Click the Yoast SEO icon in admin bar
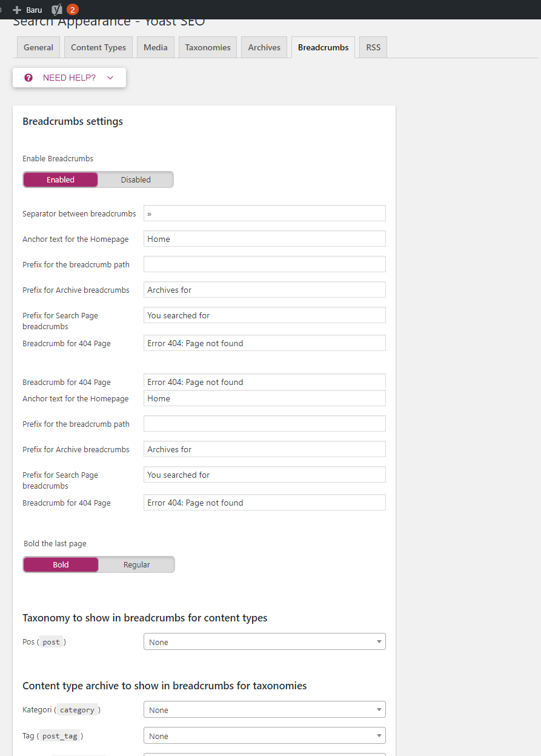The height and width of the screenshot is (756, 541). point(57,10)
